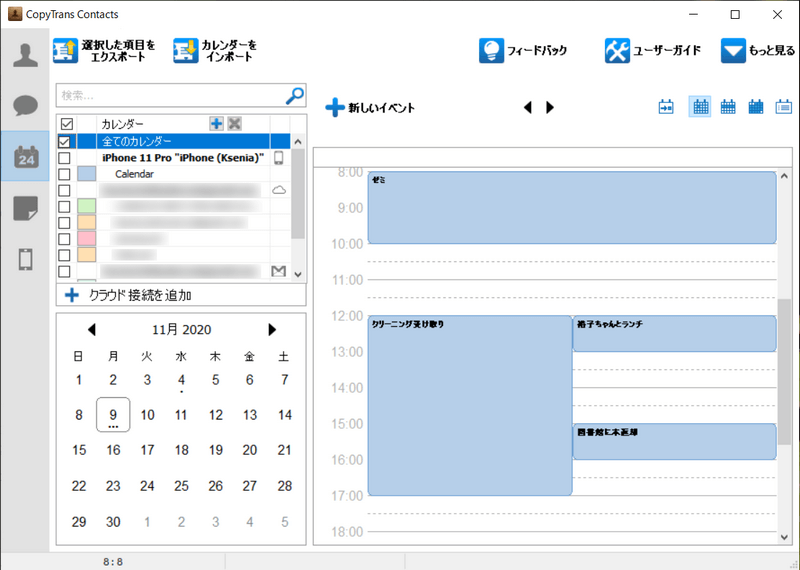Click the schedule vertical scrollbar thumb

pos(784,371)
